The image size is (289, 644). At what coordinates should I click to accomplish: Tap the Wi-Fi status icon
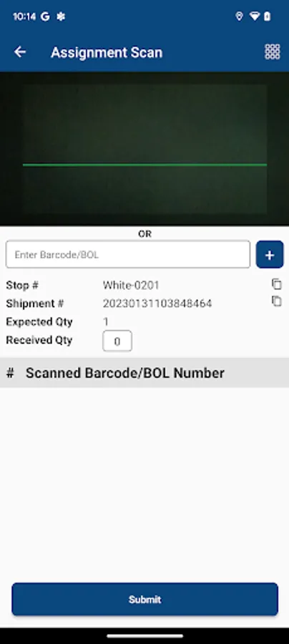(x=255, y=16)
